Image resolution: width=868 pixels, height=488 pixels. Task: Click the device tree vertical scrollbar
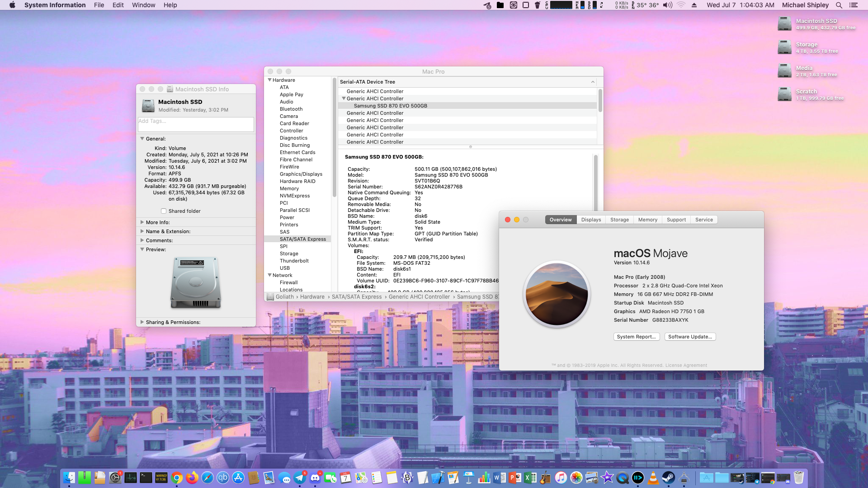[600, 100]
